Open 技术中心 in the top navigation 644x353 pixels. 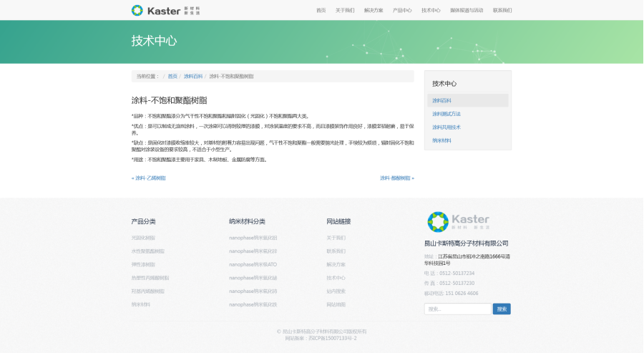431,10
